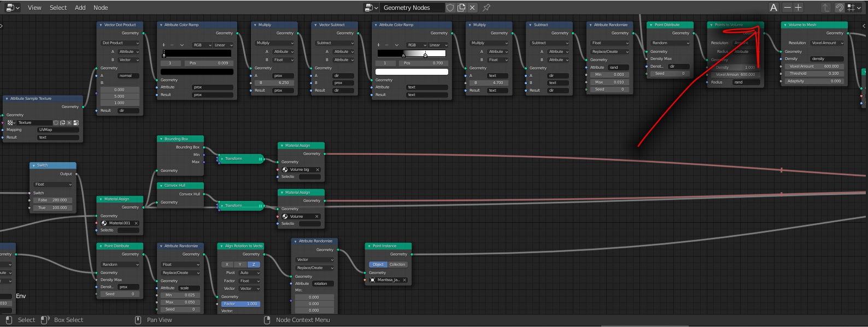The image size is (868, 327).
Task: Browse node trees next to Geometry Nodes name
Action: [371, 8]
